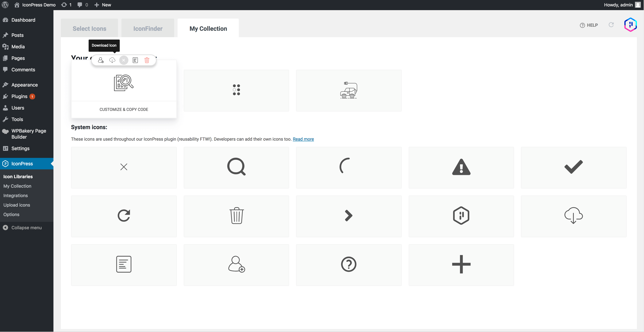
Task: Open Select Icons section
Action: tap(89, 28)
